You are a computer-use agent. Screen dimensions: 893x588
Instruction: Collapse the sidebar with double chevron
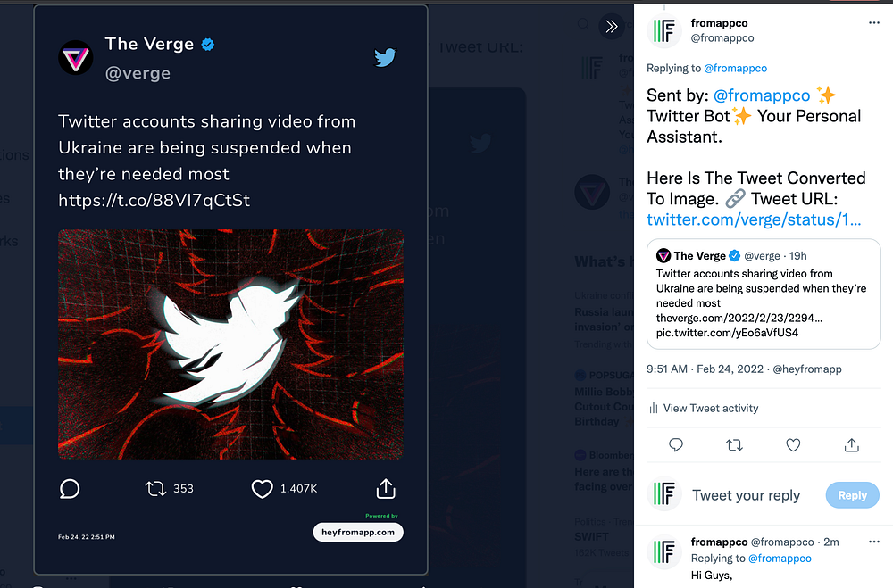pyautogui.click(x=612, y=27)
